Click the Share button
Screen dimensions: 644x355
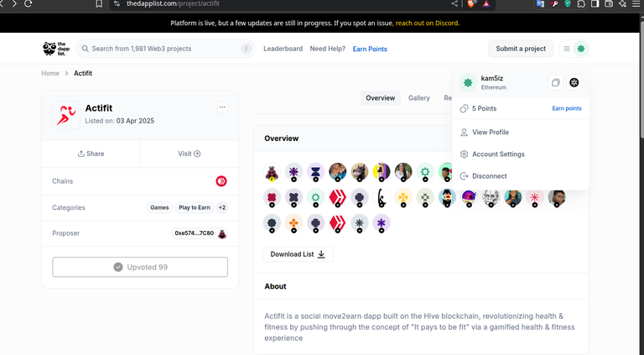tap(91, 154)
